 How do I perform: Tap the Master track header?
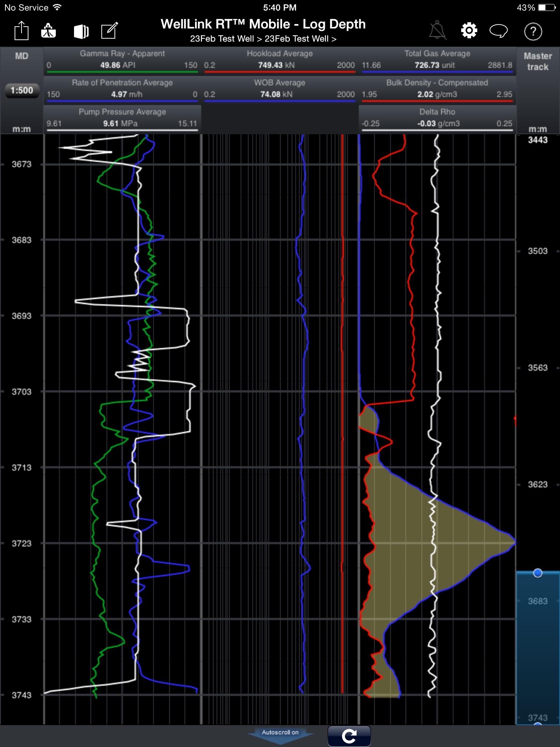pyautogui.click(x=538, y=61)
